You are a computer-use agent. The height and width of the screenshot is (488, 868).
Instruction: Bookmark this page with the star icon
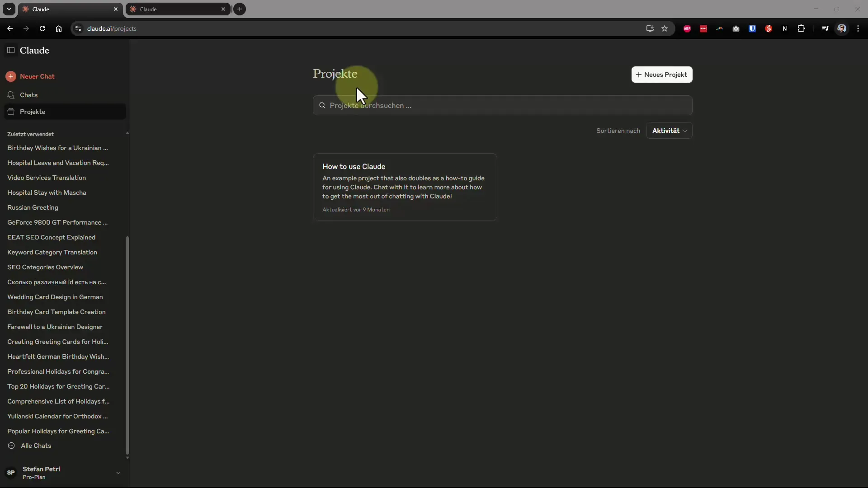(x=665, y=28)
